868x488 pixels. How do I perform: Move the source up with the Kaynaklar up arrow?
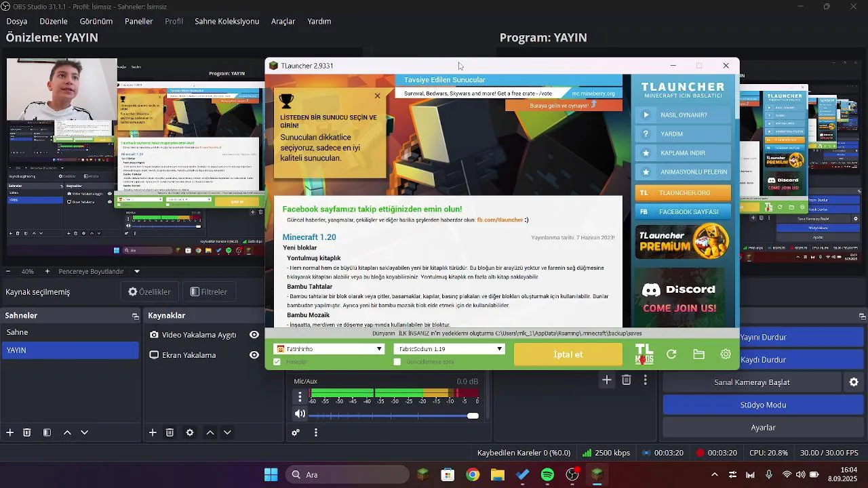click(210, 432)
